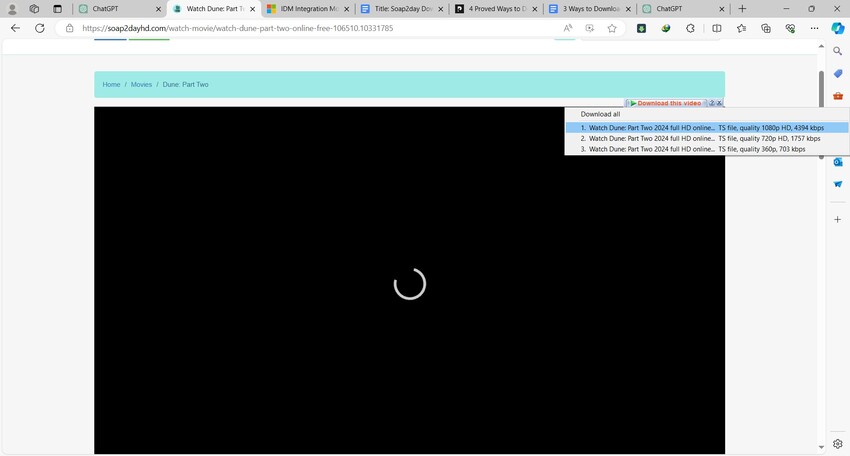850x456 pixels.
Task: Click the soap2dayhd.com address bar URL
Action: coord(237,28)
